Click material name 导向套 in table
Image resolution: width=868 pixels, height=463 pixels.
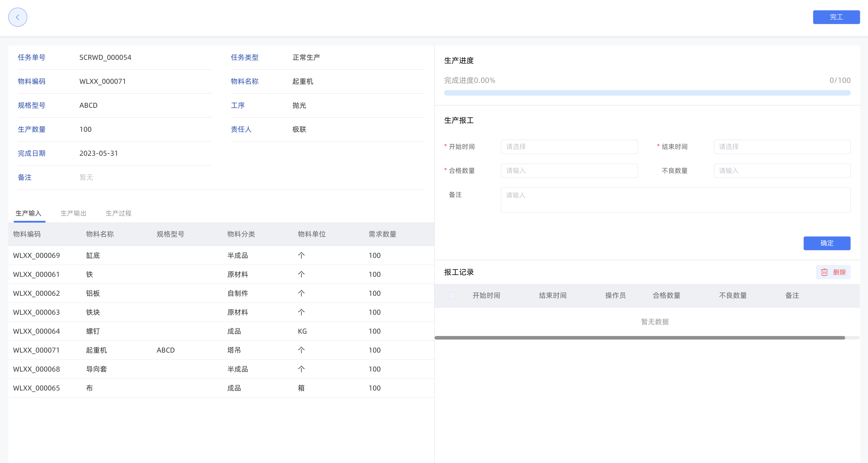tap(96, 369)
